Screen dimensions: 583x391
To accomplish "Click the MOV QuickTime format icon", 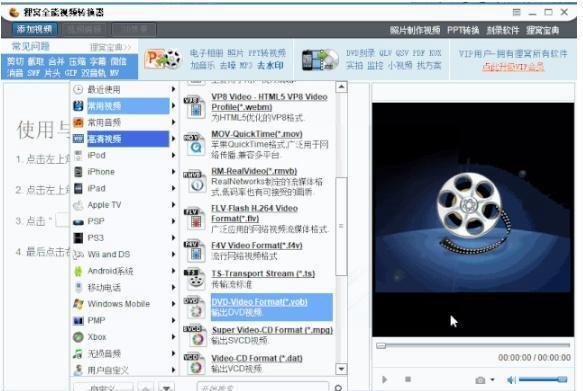I will (x=194, y=144).
